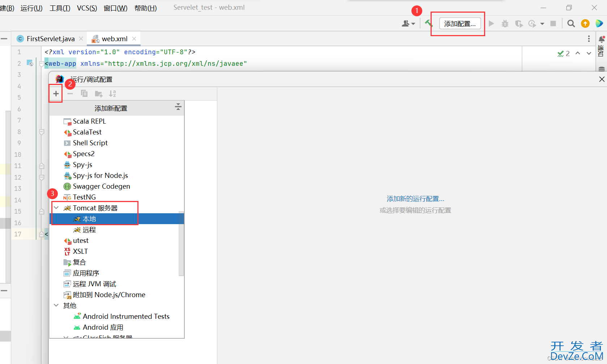
Task: Click the Add Configuration button in the toolbar
Action: 460,23
